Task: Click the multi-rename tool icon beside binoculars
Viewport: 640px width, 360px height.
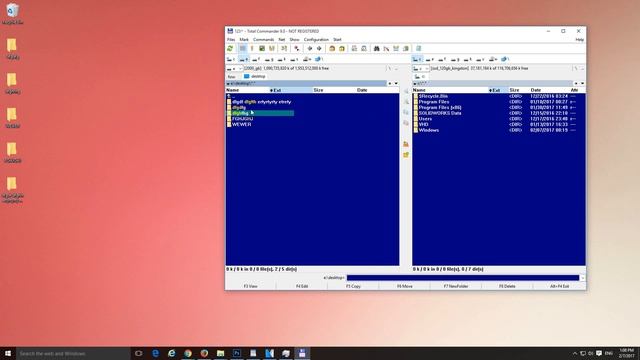Action: point(386,49)
